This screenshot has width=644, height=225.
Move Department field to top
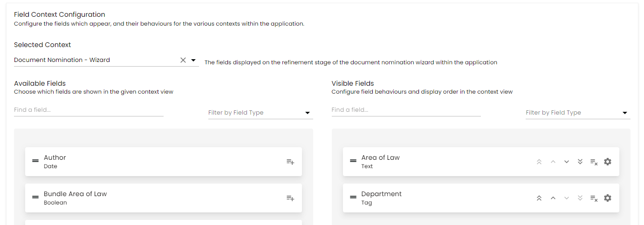[x=539, y=198]
